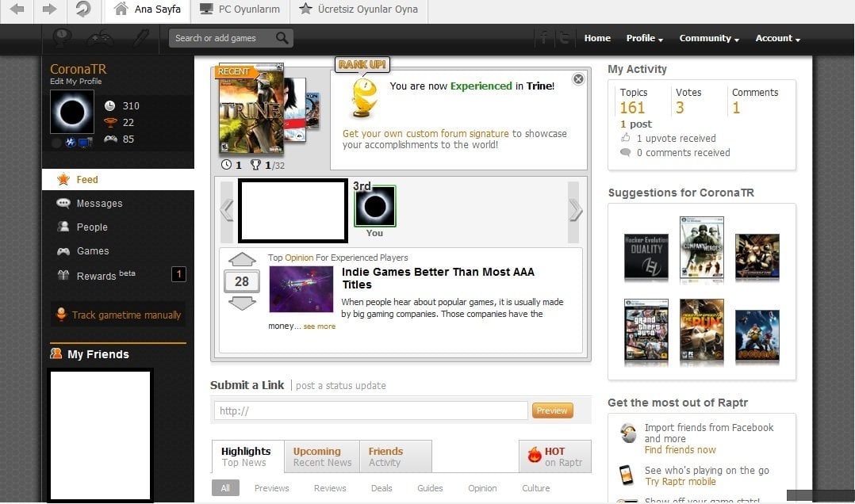Open the Indie Games Better article title

pyautogui.click(x=438, y=278)
